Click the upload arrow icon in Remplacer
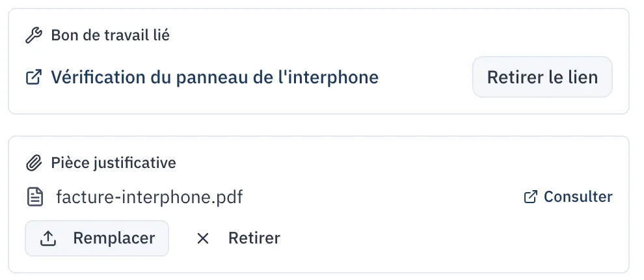The height and width of the screenshot is (280, 644). [x=48, y=238]
